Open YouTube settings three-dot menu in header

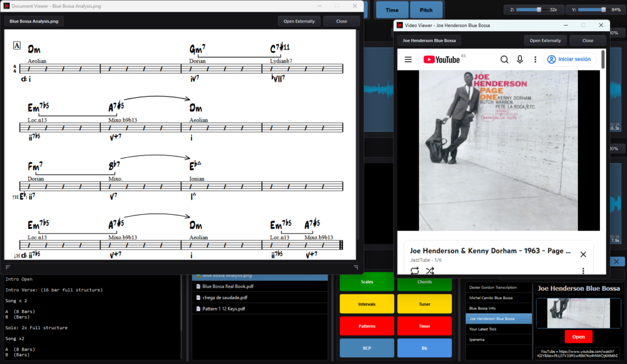(535, 59)
